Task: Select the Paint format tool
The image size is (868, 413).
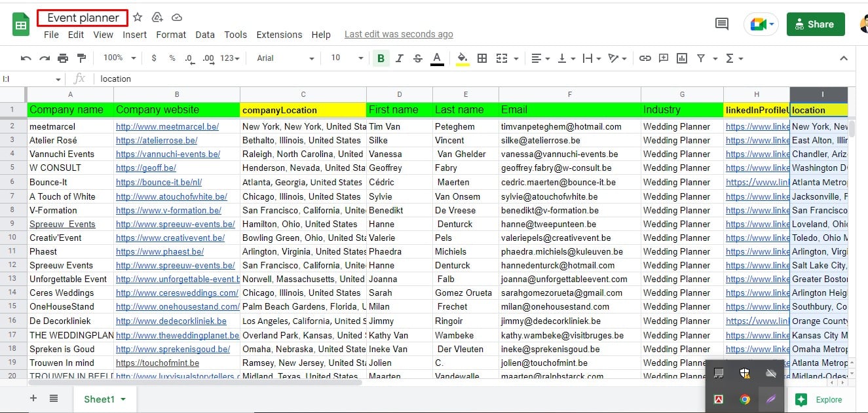Action: [x=82, y=58]
